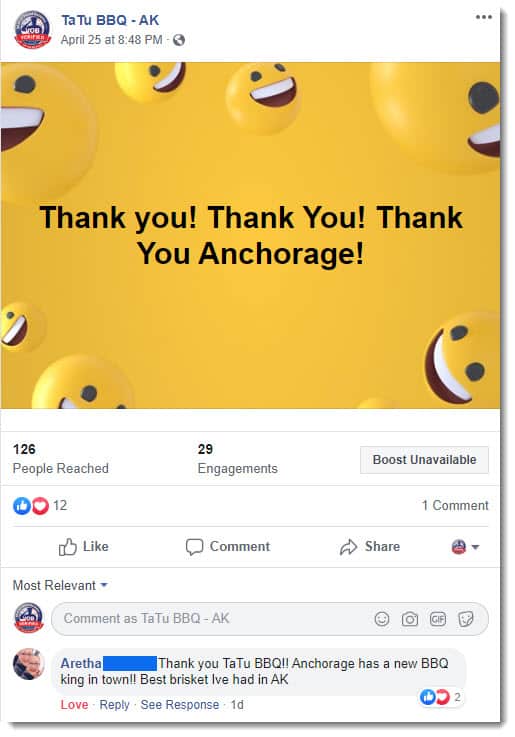Image resolution: width=515 pixels, height=737 pixels.
Task: Click the Boost Unavailable button
Action: pyautogui.click(x=424, y=460)
